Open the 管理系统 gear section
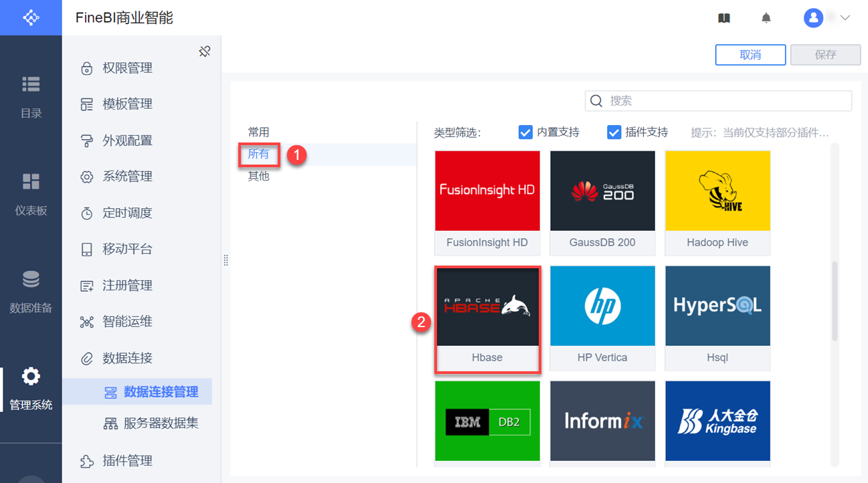Screen dimensions: 868x483 [31, 389]
